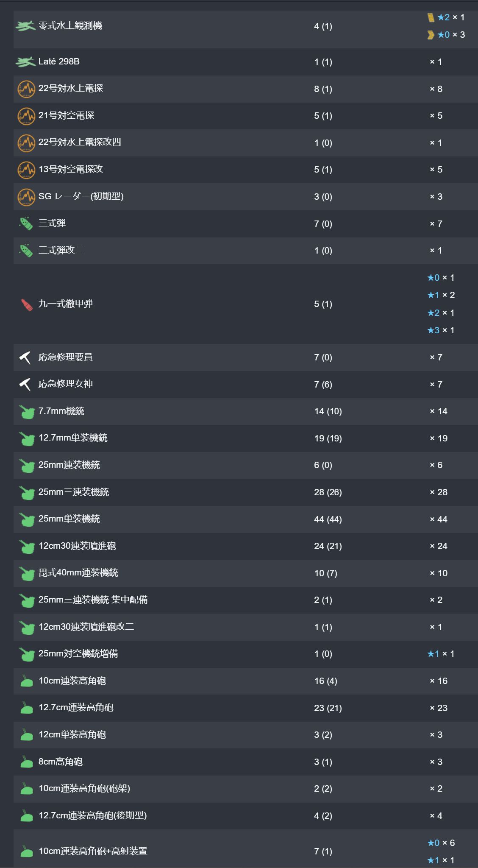Click seaplane icon beside 零式水上観測機
Image resolution: width=478 pixels, height=868 pixels.
[25, 26]
